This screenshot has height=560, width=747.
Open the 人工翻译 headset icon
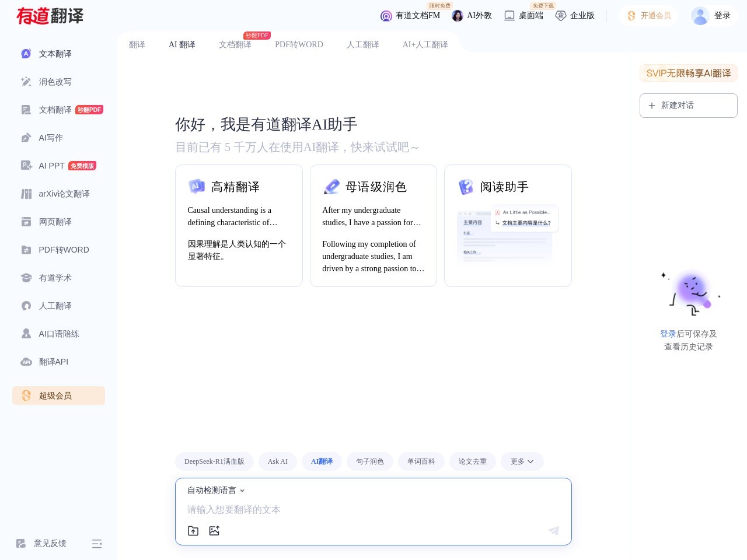[x=26, y=306]
